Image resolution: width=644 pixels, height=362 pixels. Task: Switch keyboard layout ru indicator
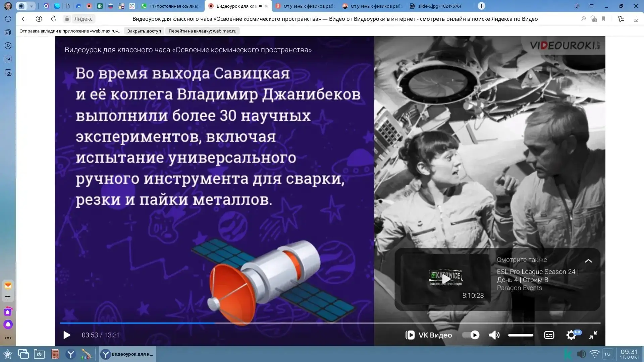[607, 354]
